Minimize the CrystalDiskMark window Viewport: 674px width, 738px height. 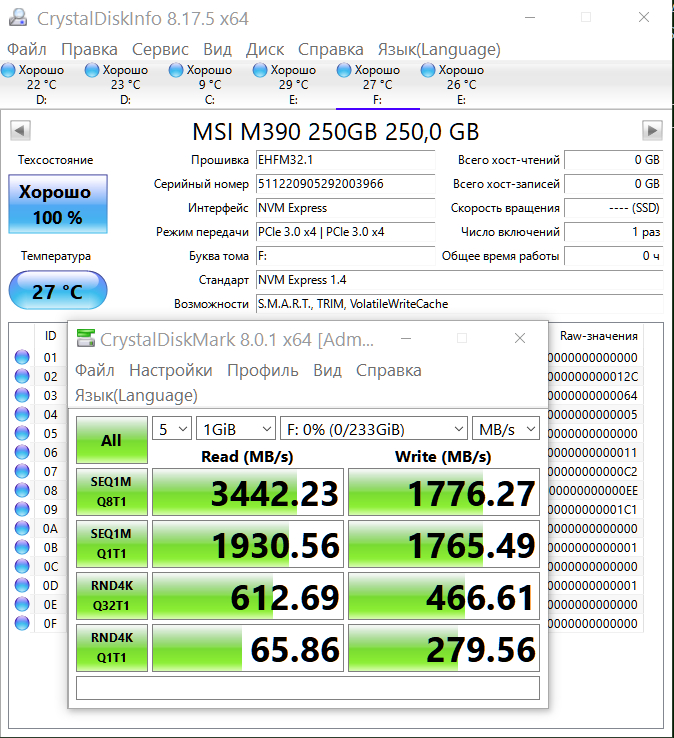pyautogui.click(x=406, y=338)
